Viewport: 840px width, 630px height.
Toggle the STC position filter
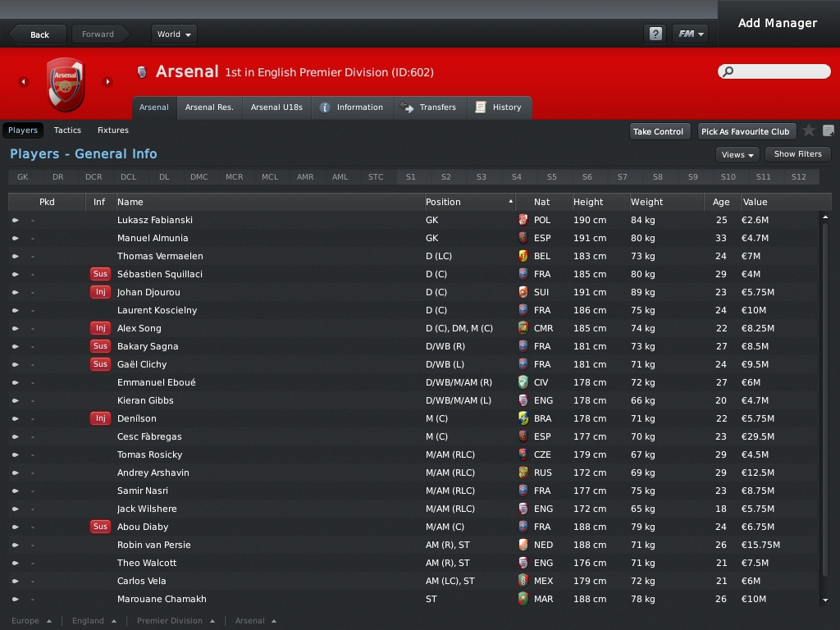[376, 177]
